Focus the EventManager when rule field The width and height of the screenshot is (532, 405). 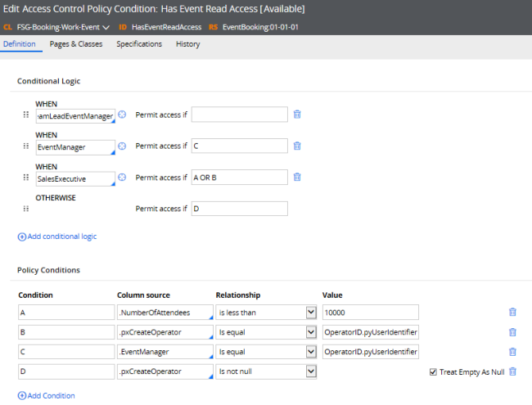(75, 147)
